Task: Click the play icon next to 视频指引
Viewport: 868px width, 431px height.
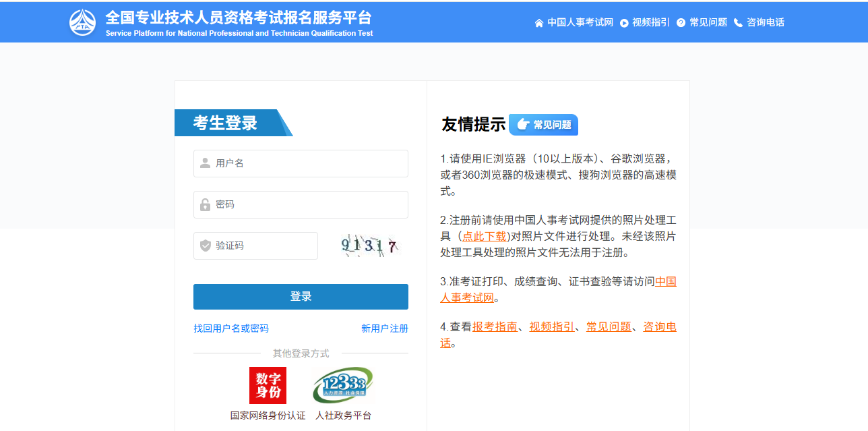Action: coord(623,22)
